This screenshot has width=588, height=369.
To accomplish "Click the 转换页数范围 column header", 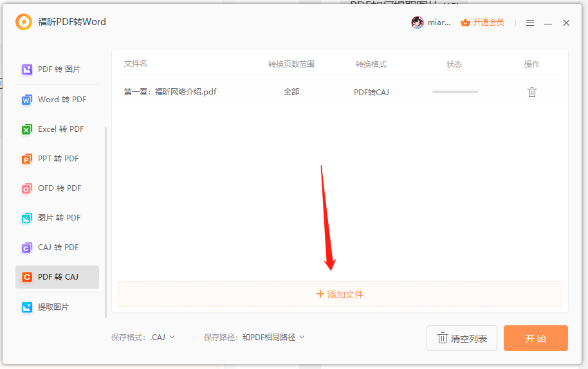I will coord(291,64).
